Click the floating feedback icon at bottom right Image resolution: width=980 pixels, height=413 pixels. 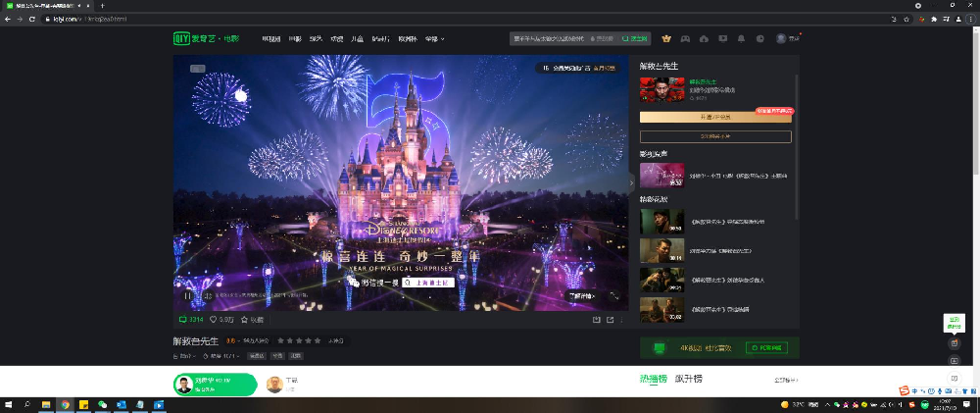click(x=954, y=378)
